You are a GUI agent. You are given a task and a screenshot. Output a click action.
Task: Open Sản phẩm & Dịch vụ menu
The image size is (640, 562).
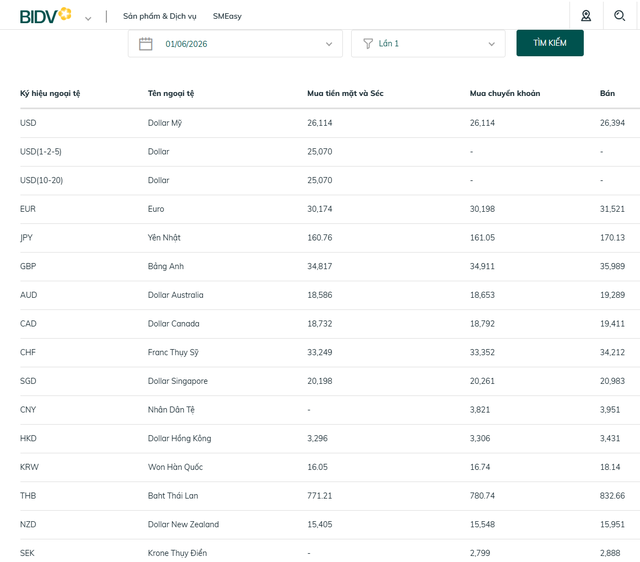click(x=160, y=16)
